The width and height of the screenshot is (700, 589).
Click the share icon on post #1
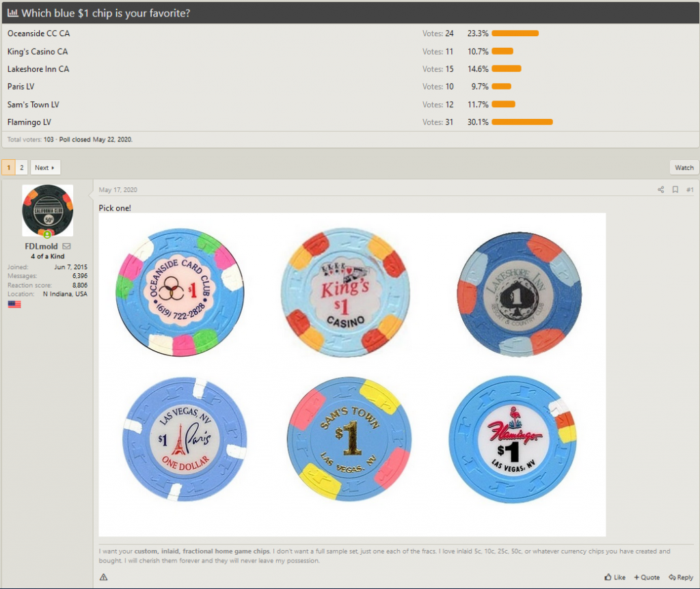pos(660,190)
